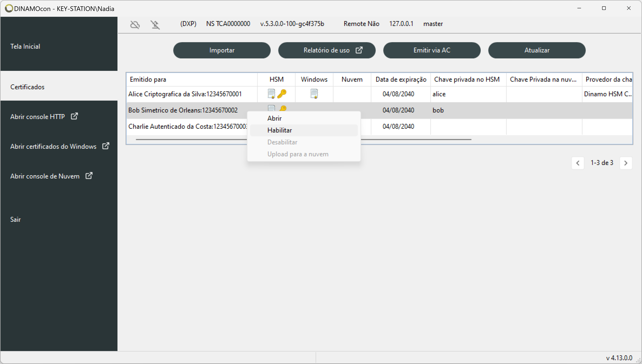Viewport: 642px width, 364px height.
Task: Click the disabled Desabilitar menu entry
Action: click(304, 142)
